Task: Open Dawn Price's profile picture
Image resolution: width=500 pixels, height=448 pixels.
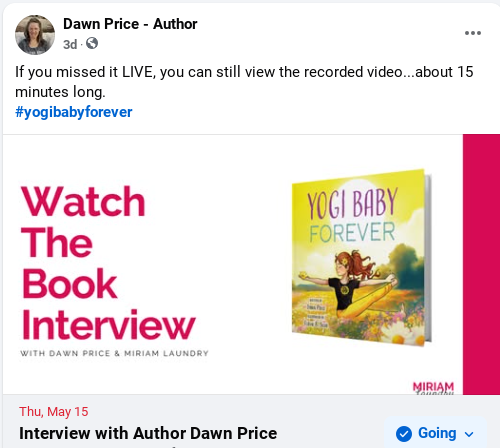Action: (x=35, y=35)
